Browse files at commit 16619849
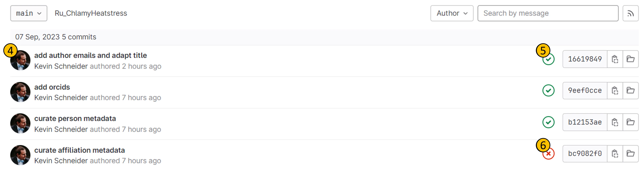This screenshot has width=644, height=170. [x=630, y=59]
